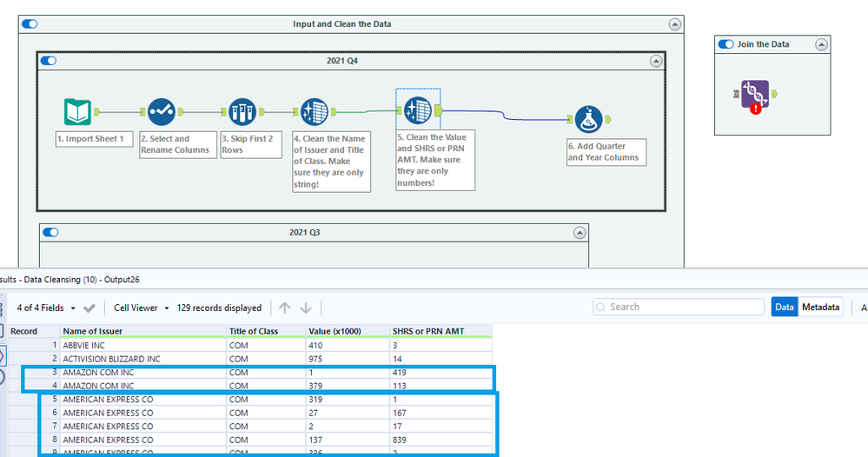868x457 pixels.
Task: Select the Formula tool for Quarter and Year
Action: coord(588,120)
